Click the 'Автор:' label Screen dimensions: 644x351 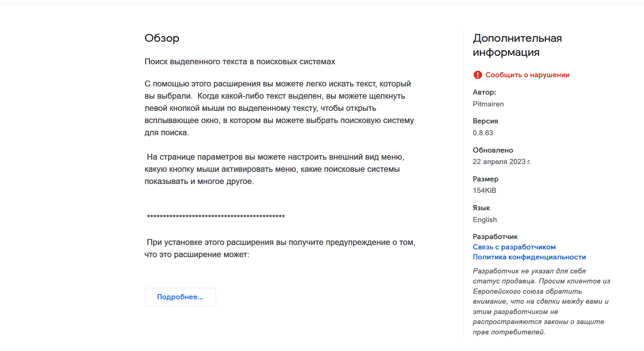tap(484, 92)
